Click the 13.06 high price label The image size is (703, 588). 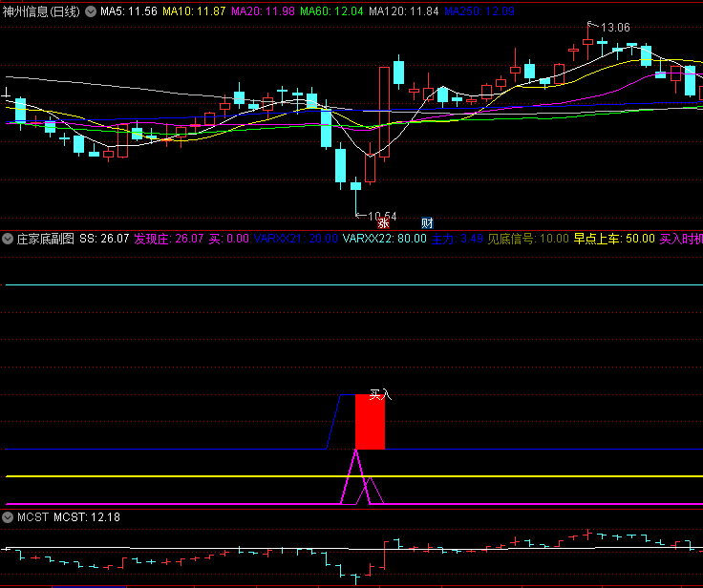pyautogui.click(x=615, y=28)
